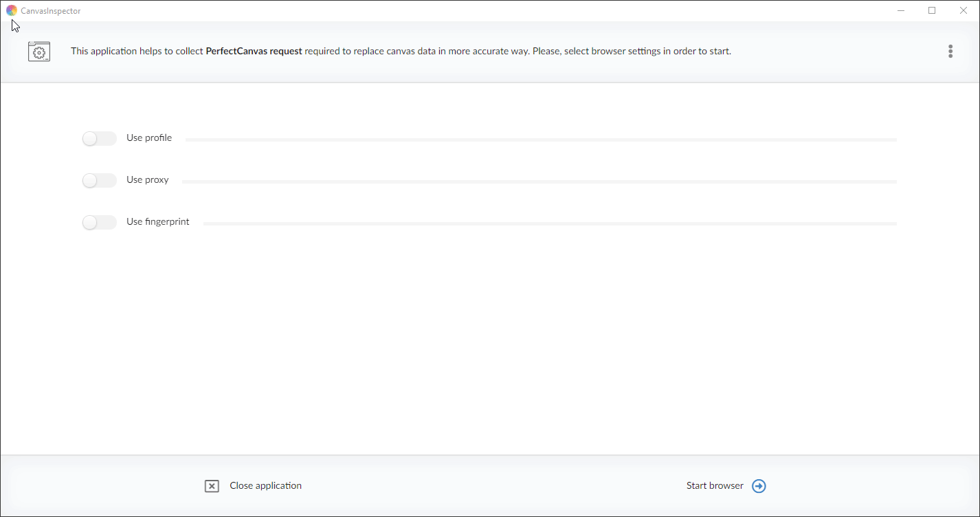
Task: Open the three-dot options menu
Action: (950, 52)
